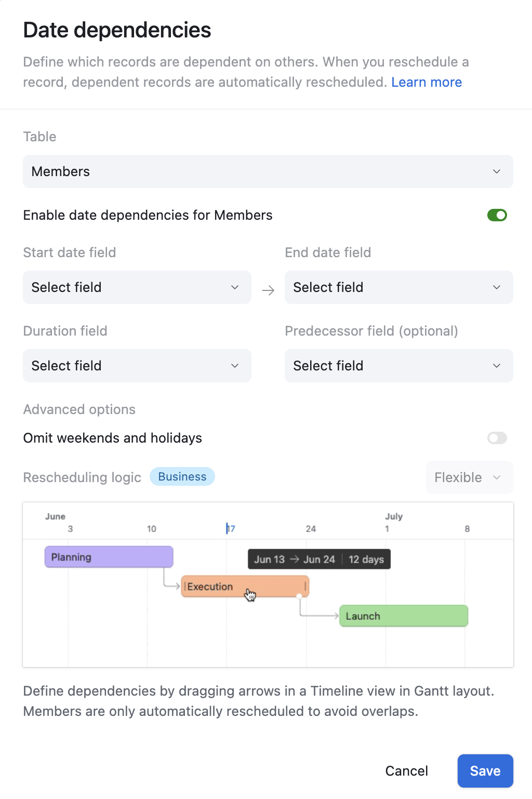
Task: Click the July month label in timeline
Action: pos(394,516)
